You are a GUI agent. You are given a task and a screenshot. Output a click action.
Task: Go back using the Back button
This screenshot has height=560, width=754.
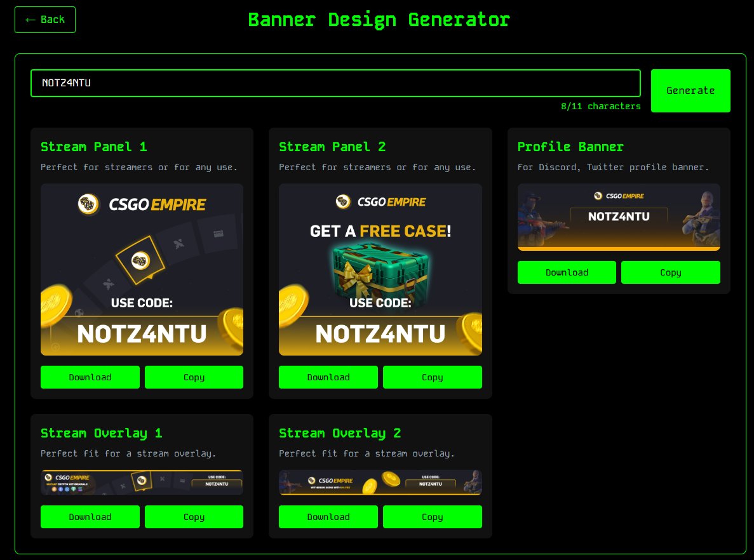click(x=44, y=20)
